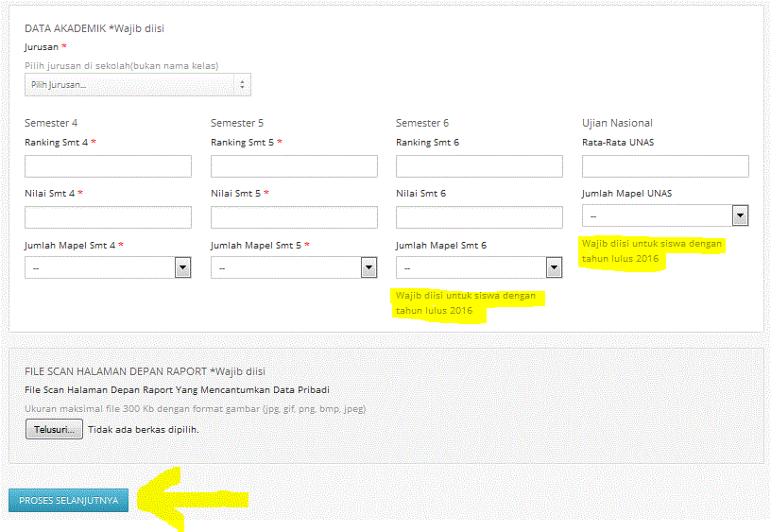The width and height of the screenshot is (771, 532).
Task: Expand the Jumlah Mapel Smt 6 dropdown
Action: pos(479,267)
